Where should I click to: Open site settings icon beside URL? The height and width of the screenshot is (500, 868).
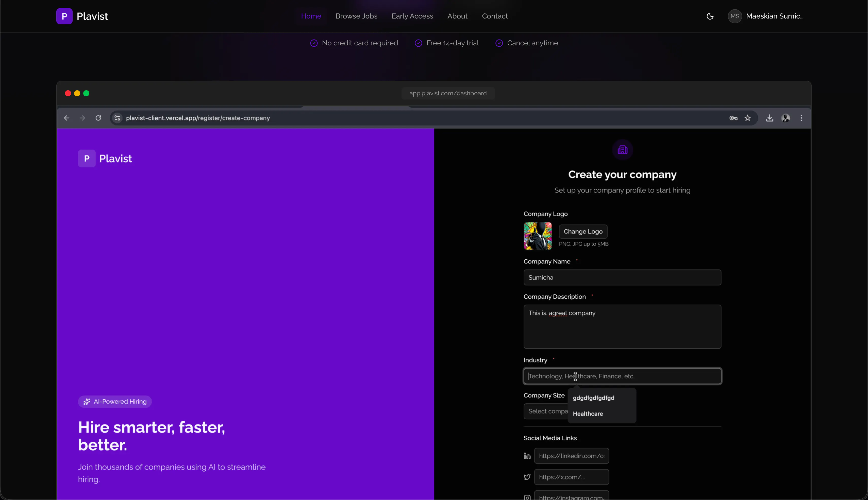point(117,118)
